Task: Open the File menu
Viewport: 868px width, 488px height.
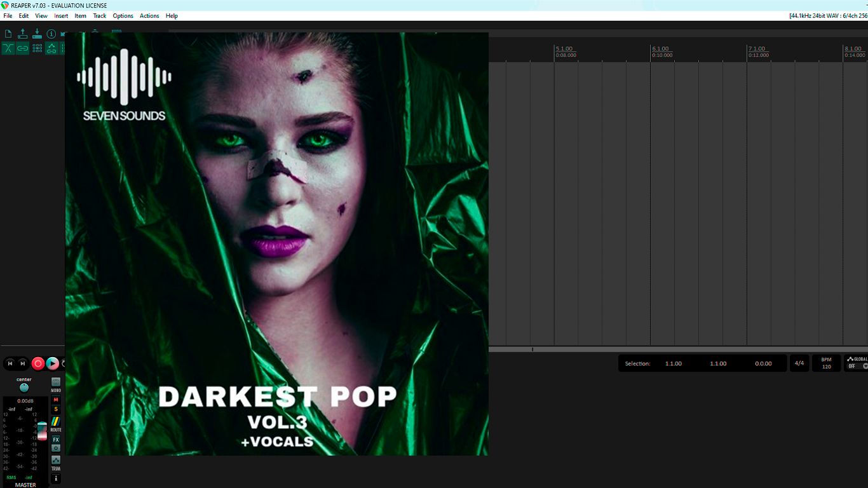Action: coord(8,16)
